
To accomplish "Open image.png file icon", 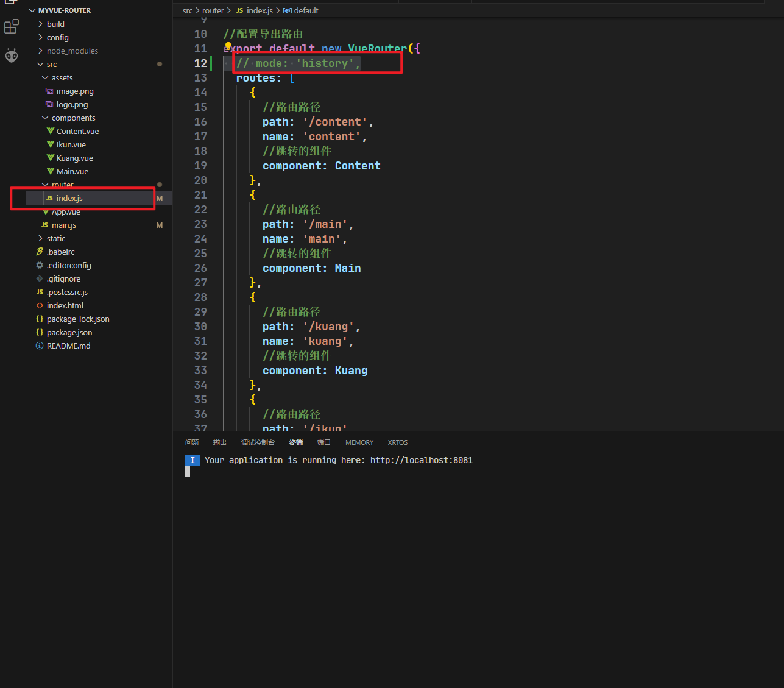I will point(50,91).
